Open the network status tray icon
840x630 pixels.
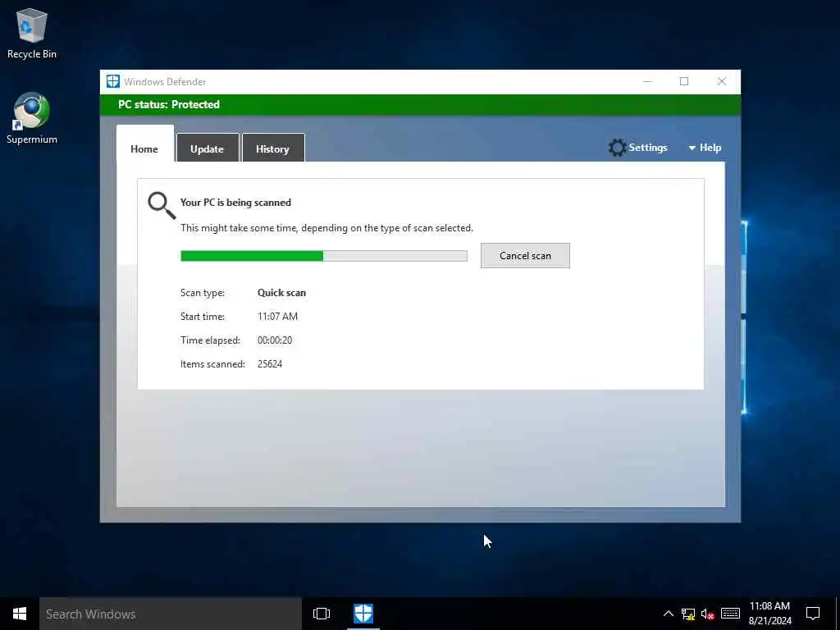pyautogui.click(x=688, y=614)
